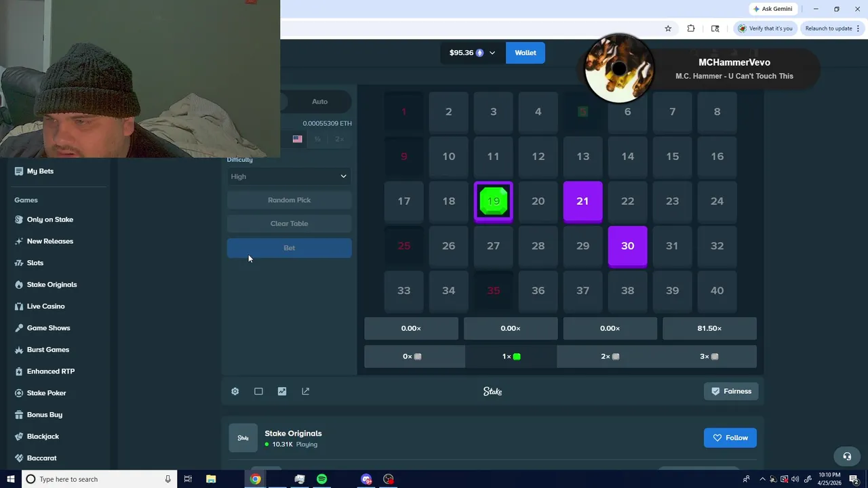The width and height of the screenshot is (868, 488).
Task: Deselect keno number 30
Action: [627, 246]
